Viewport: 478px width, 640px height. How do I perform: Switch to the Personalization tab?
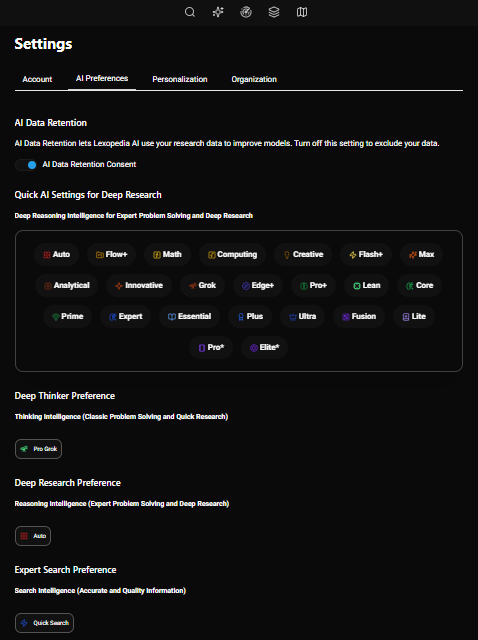click(x=180, y=79)
